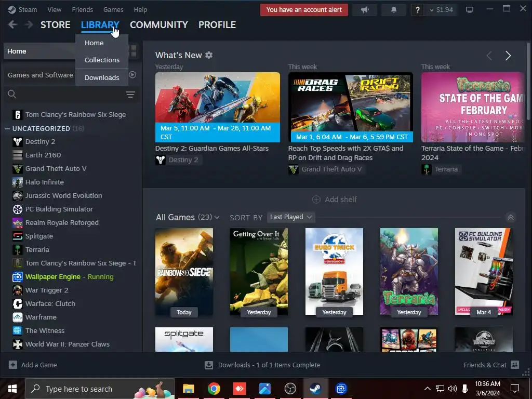Show previous What's New items arrow
The image size is (532, 399).
click(489, 56)
